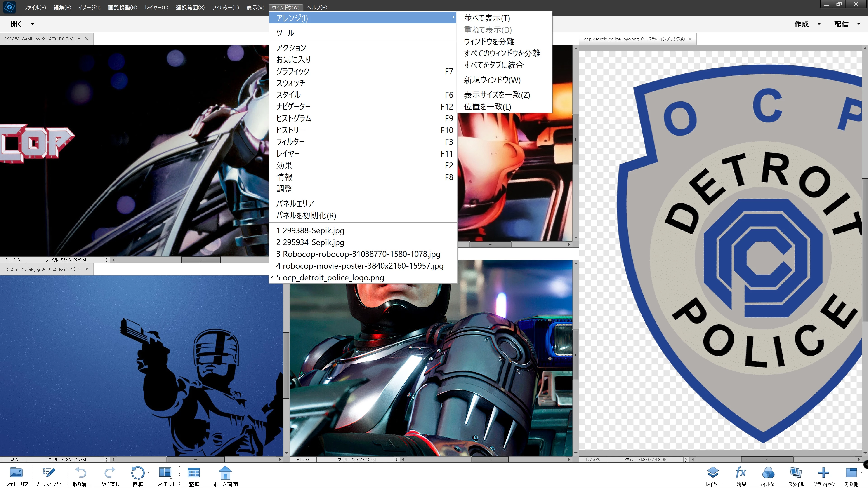Viewport: 868px width, 488px height.
Task: Open the 配信 share dropdown arrow
Action: pos(859,24)
